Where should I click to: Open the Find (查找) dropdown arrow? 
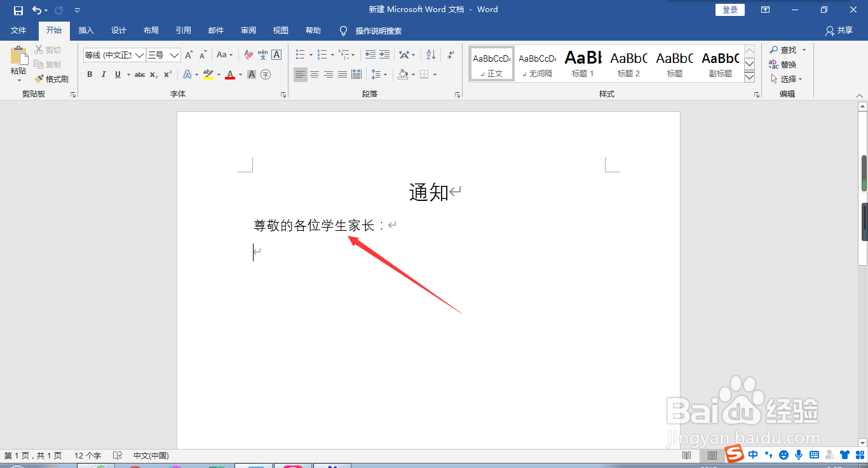click(x=804, y=50)
